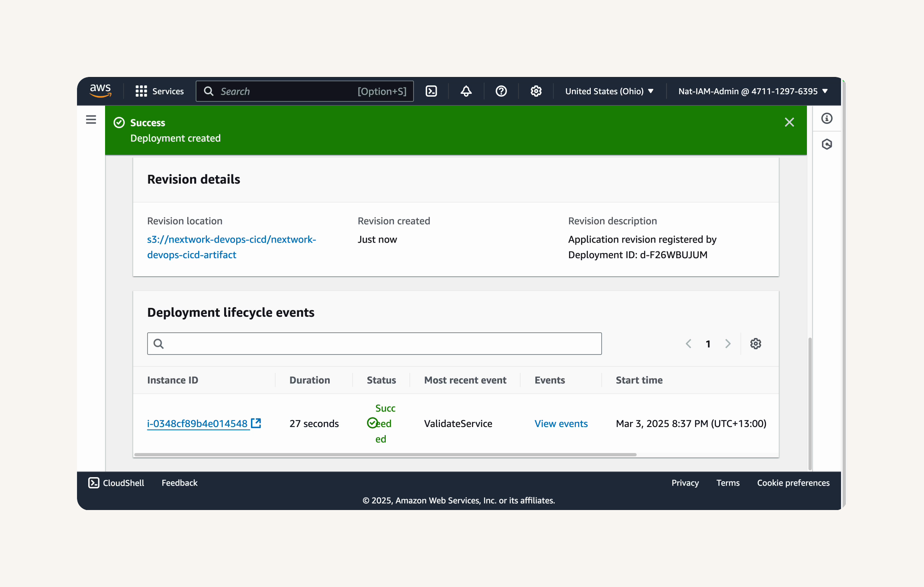
Task: Open the info panel icon on right
Action: 827,118
